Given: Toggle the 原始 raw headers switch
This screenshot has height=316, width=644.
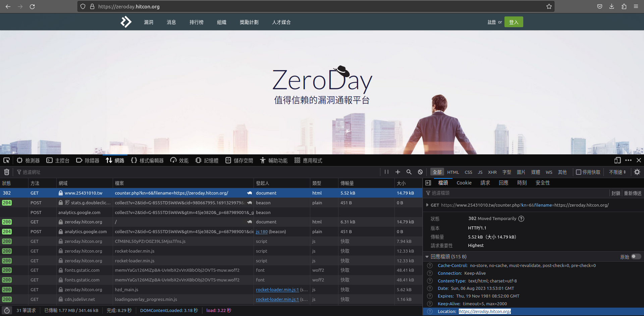Looking at the screenshot, I should pos(636,257).
